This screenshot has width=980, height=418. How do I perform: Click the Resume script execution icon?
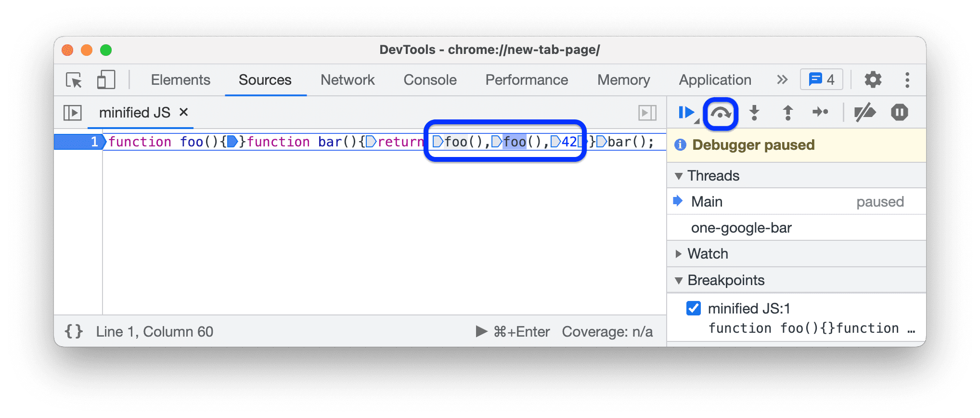click(685, 113)
